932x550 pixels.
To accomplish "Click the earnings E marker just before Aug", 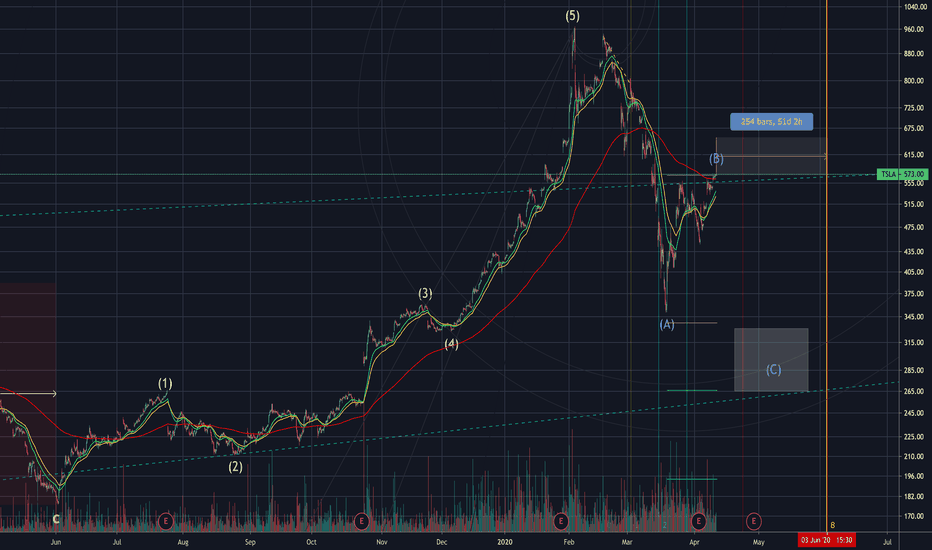I will coord(166,521).
